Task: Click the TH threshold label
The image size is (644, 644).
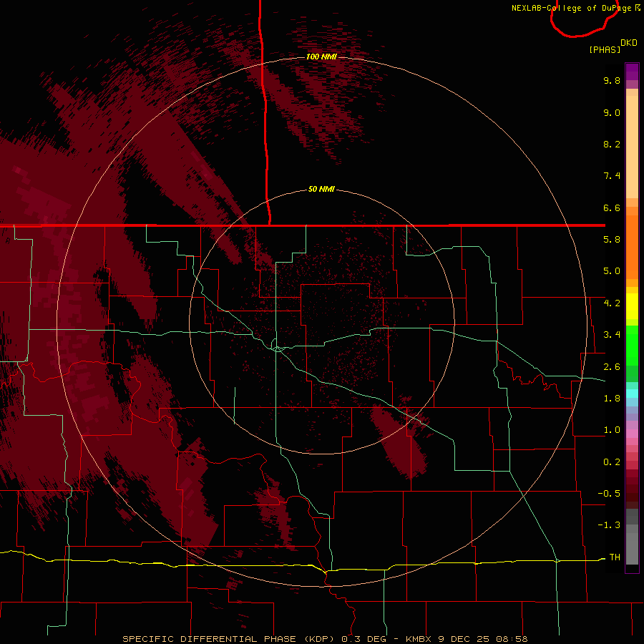Action: [615, 557]
